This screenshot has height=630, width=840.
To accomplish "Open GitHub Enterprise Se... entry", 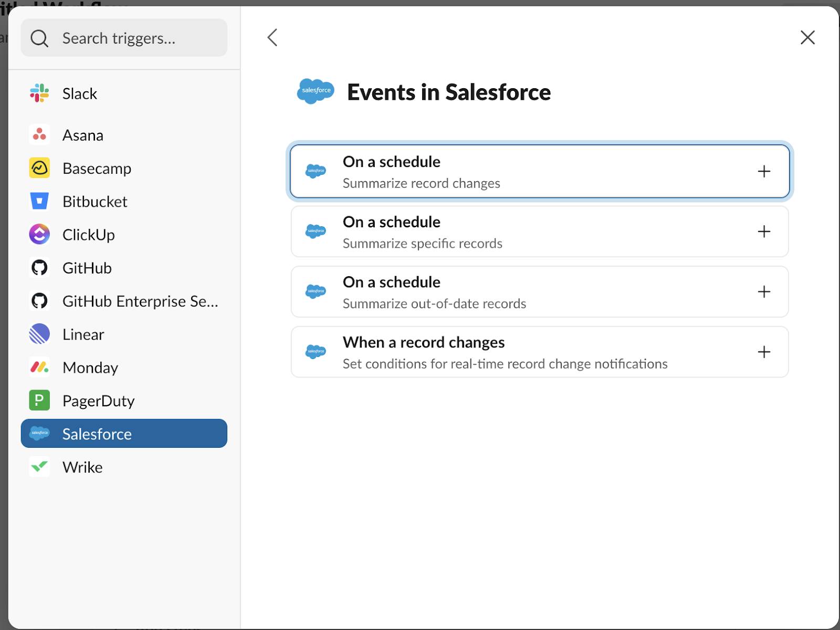I will click(124, 301).
